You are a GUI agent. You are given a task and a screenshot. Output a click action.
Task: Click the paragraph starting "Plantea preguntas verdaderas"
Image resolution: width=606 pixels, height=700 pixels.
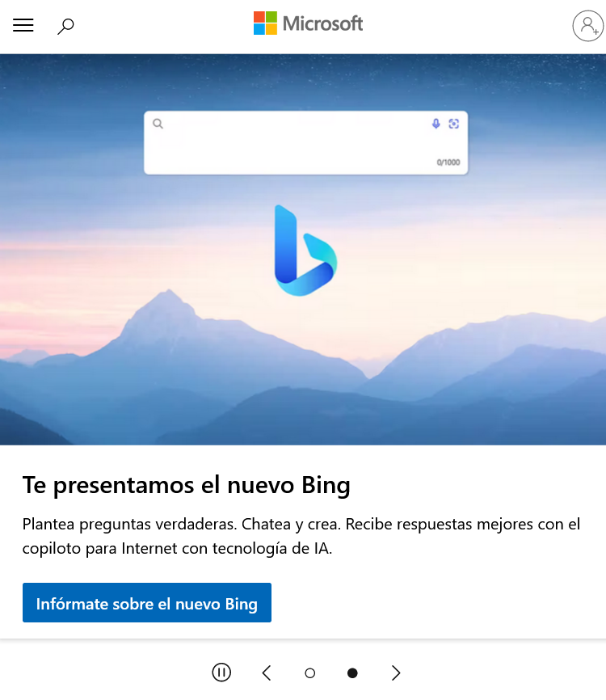coord(301,536)
